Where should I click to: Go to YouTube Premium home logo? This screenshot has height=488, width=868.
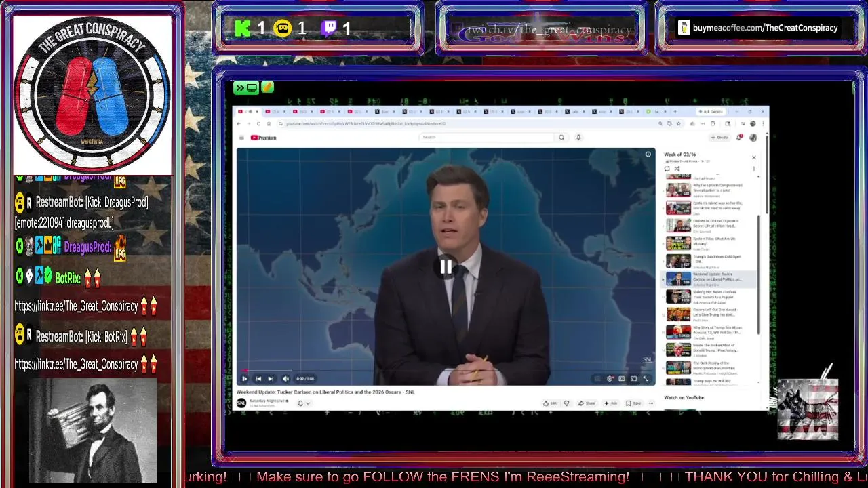[264, 138]
